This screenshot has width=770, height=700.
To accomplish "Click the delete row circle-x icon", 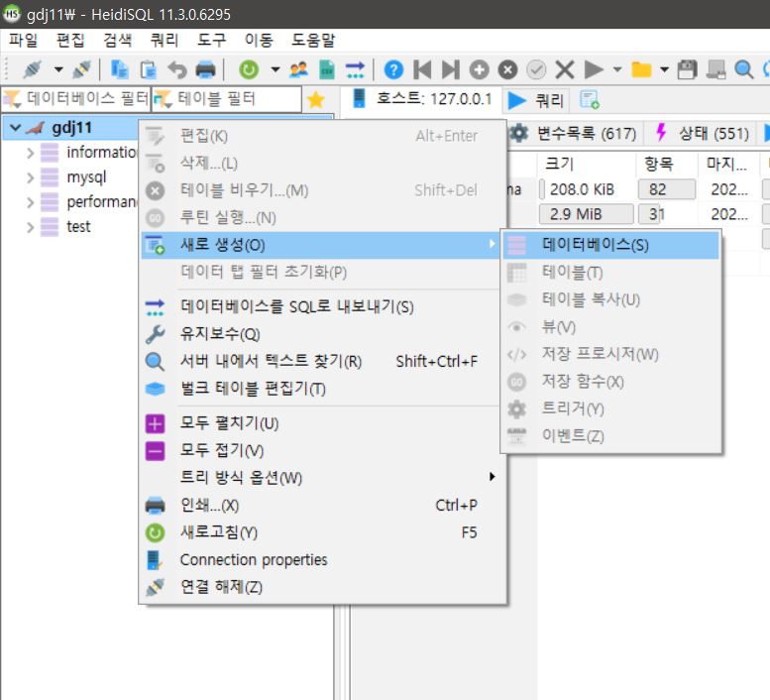I will coord(507,69).
